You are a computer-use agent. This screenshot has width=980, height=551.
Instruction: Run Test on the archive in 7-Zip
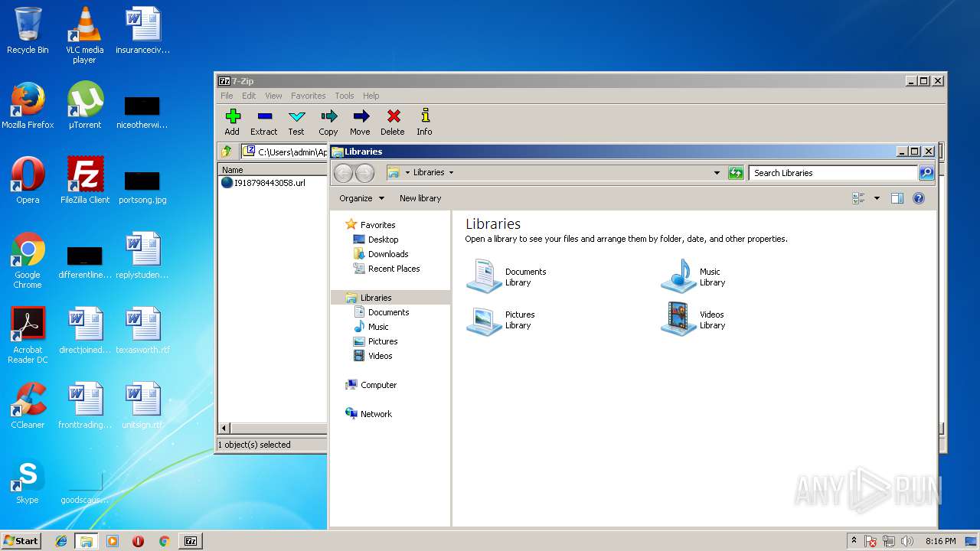pyautogui.click(x=296, y=122)
